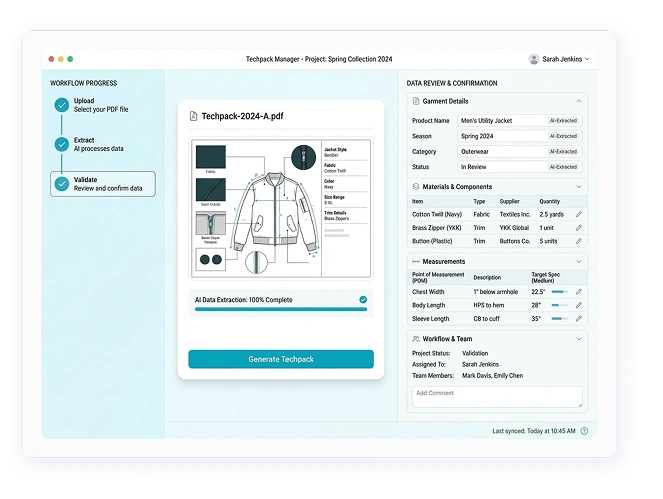Click the Brass Zipper (YKK) item cell
The height and width of the screenshot is (499, 663).
click(x=436, y=228)
